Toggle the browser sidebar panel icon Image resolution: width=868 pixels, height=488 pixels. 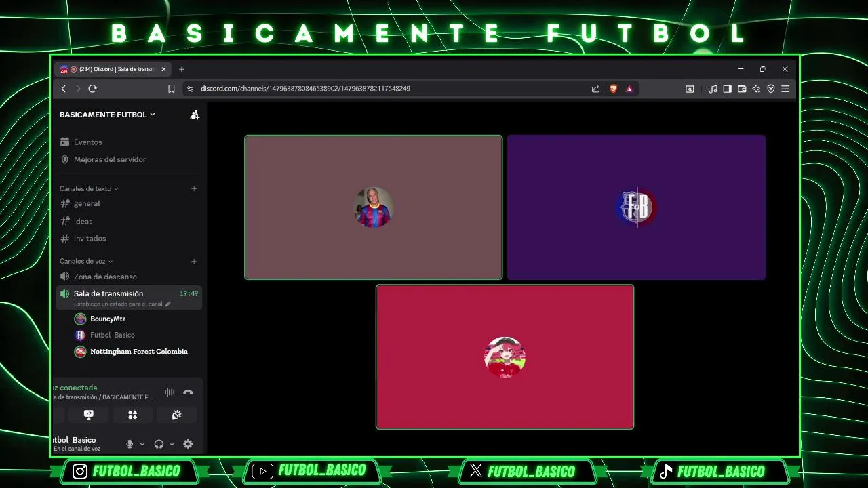(727, 89)
